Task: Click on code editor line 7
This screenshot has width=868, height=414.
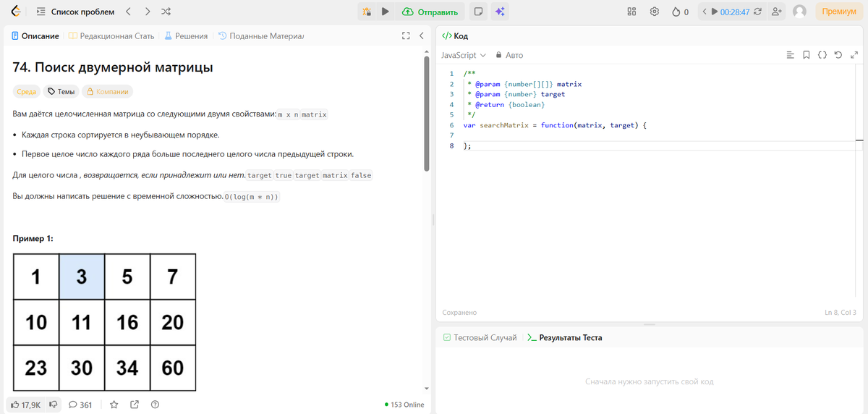Action: coord(658,135)
